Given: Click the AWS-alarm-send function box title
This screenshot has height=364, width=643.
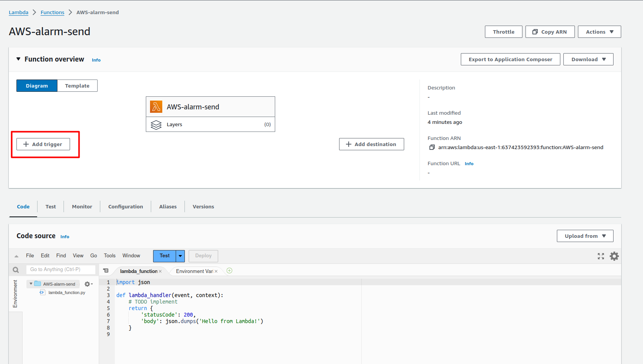Looking at the screenshot, I should (193, 107).
